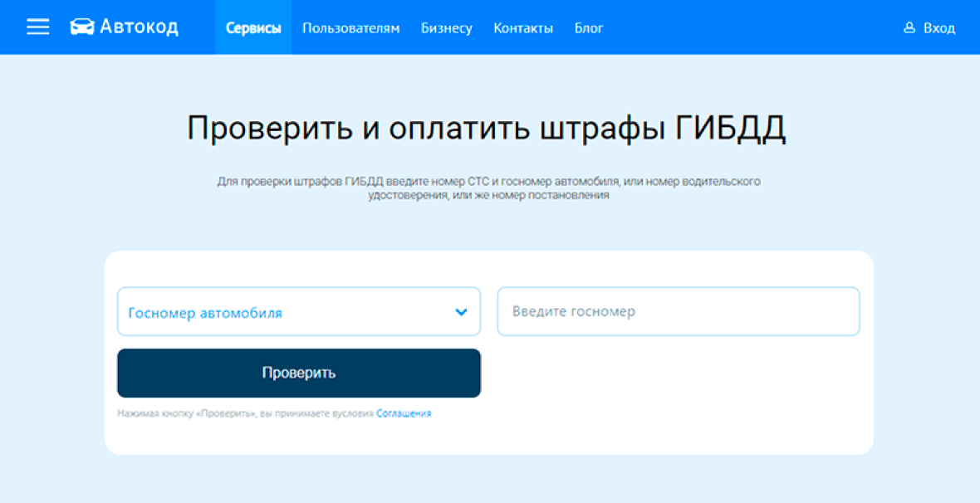Viewport: 980px width, 503px height.
Task: Click the chevron arrow in the dropdown
Action: tap(462, 312)
